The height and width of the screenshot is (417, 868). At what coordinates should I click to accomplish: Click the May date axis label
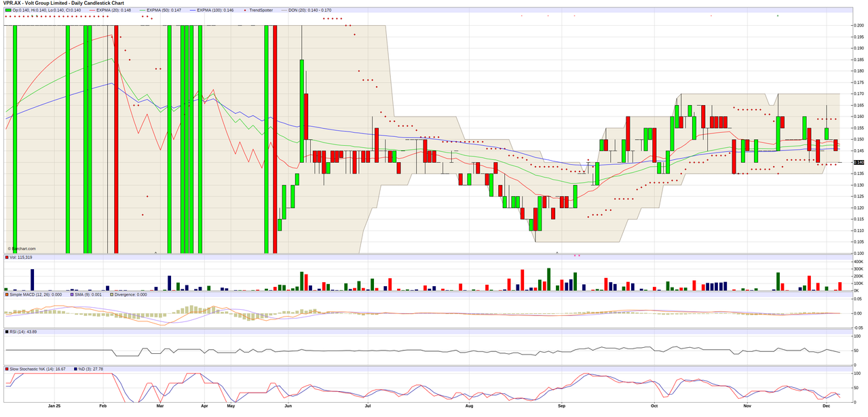pyautogui.click(x=231, y=406)
